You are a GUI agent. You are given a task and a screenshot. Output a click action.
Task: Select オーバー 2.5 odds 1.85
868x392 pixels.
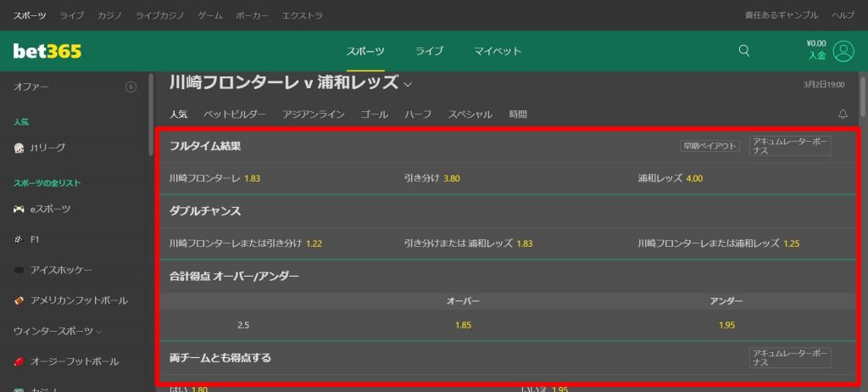[x=463, y=326]
